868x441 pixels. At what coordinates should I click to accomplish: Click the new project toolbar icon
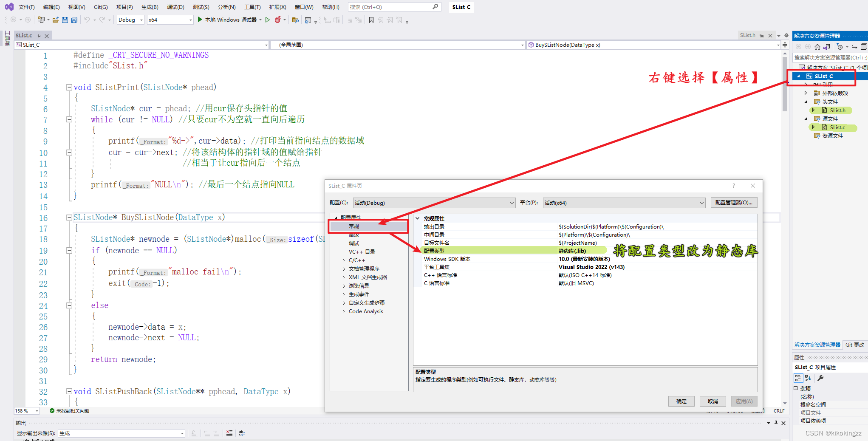coord(41,20)
